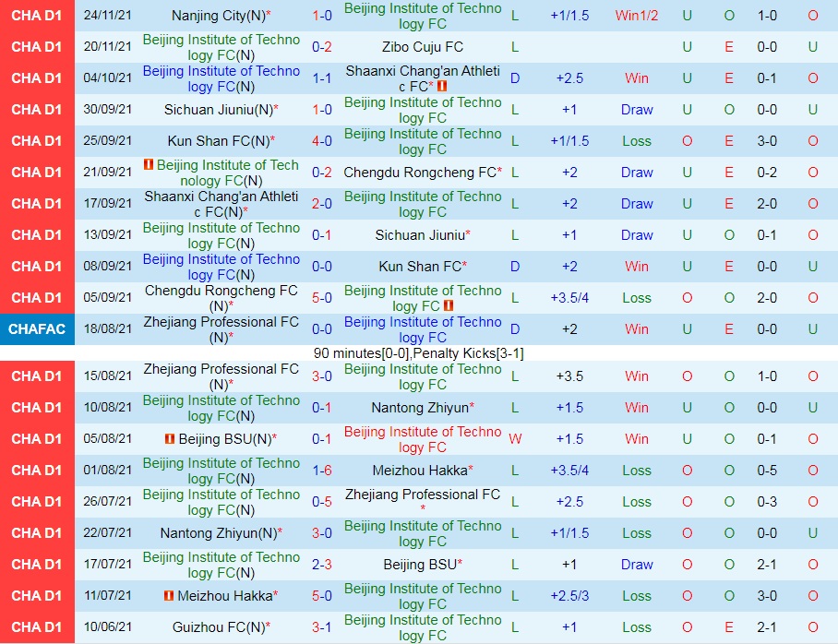The image size is (838, 644).
Task: Open Zhejiang Professional FC(N) on 15/08/21
Action: click(221, 376)
